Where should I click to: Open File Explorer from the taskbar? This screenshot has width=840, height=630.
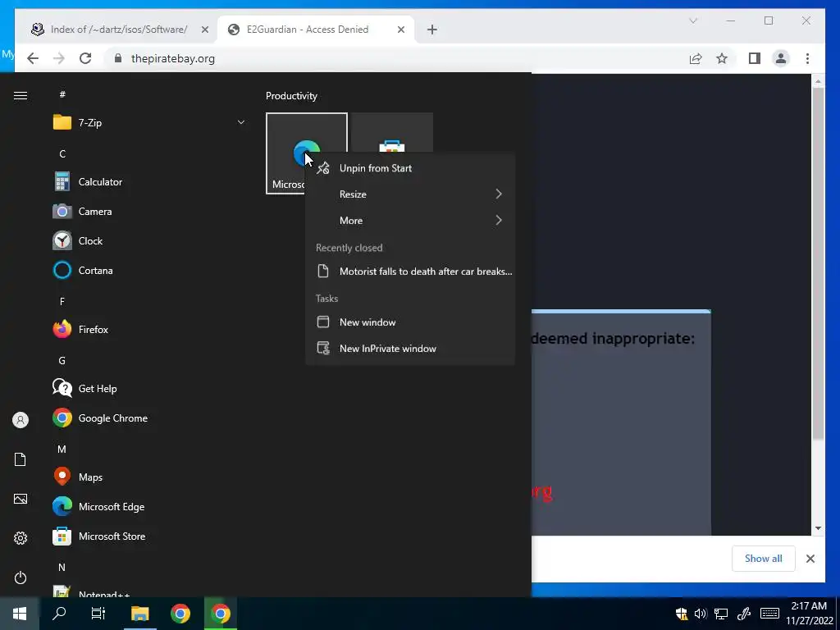(139, 614)
